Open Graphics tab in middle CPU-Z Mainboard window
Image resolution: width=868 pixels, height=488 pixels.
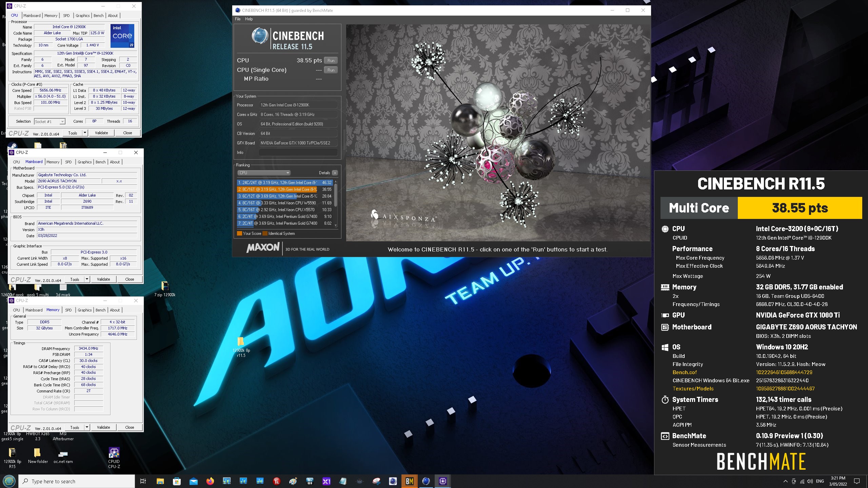84,162
